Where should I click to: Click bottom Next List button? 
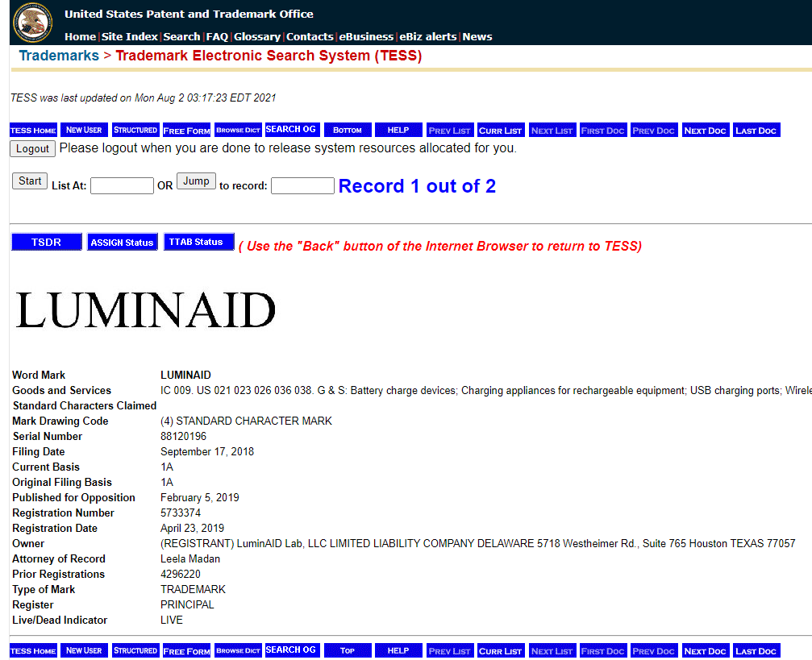[552, 650]
